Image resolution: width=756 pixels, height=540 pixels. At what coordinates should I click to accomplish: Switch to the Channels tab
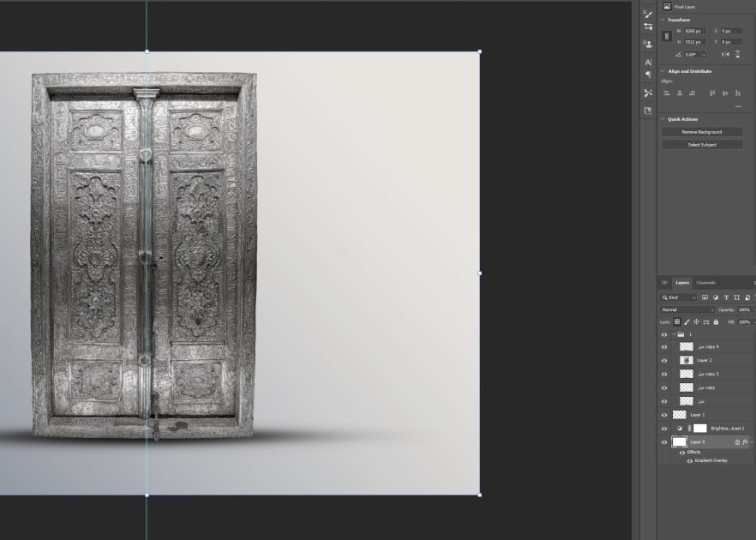tap(705, 282)
